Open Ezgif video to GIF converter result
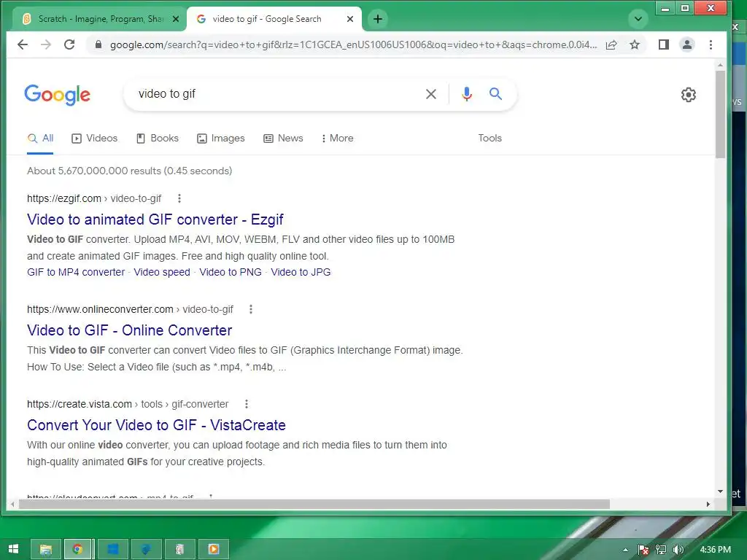 pyautogui.click(x=155, y=219)
